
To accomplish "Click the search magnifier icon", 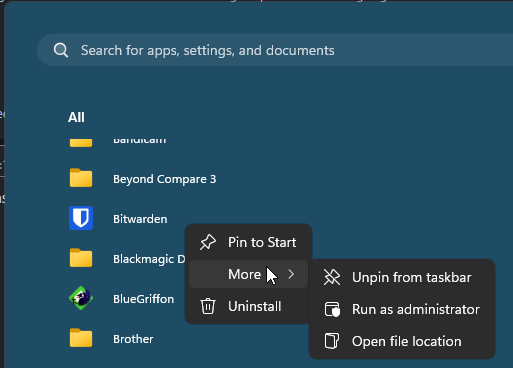I will 61,50.
